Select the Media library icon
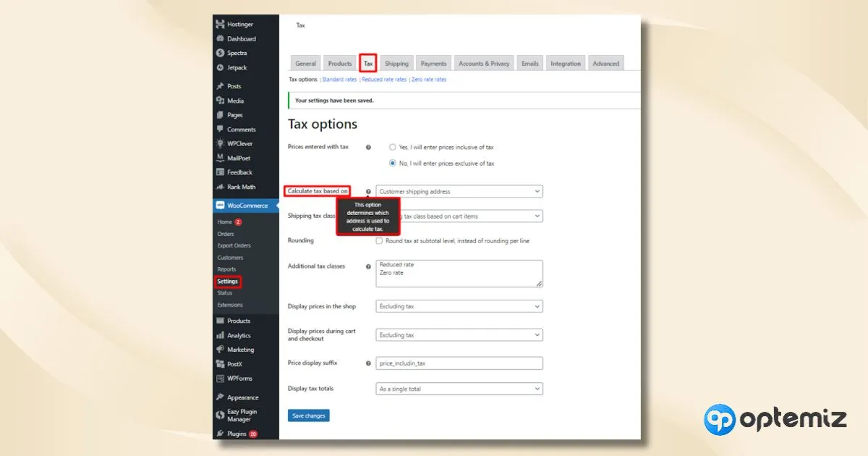This screenshot has height=456, width=868. point(220,101)
